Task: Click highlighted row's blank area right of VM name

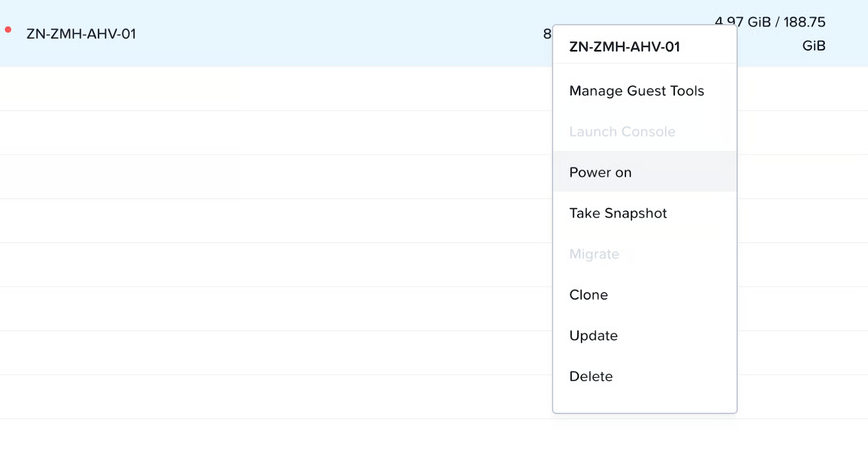Action: 325,34
